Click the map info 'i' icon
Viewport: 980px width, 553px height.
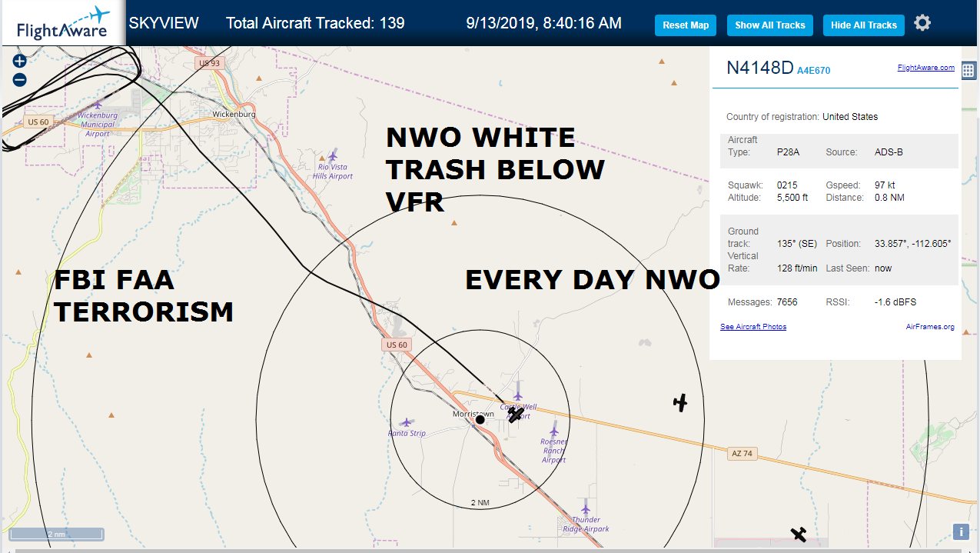click(961, 531)
